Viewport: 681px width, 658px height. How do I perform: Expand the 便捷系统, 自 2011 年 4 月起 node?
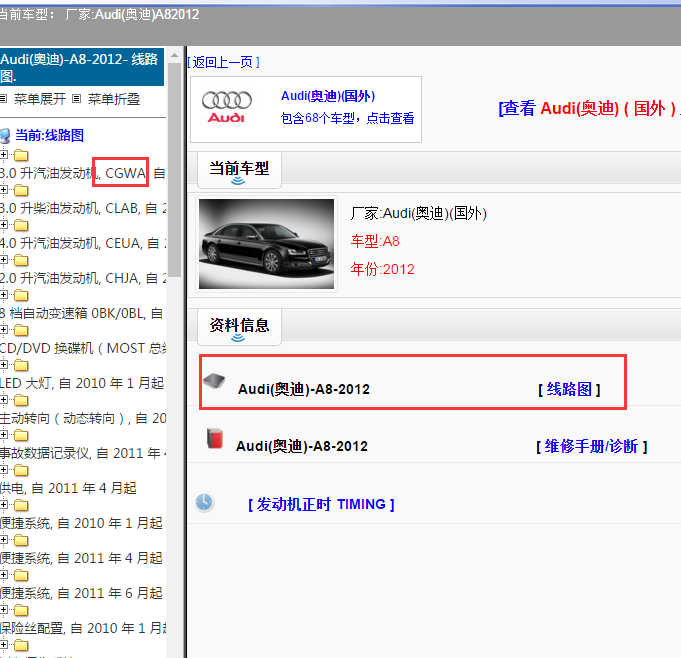[3, 540]
